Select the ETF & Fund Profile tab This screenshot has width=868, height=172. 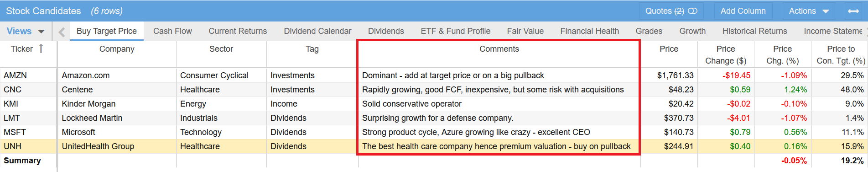[x=455, y=31]
